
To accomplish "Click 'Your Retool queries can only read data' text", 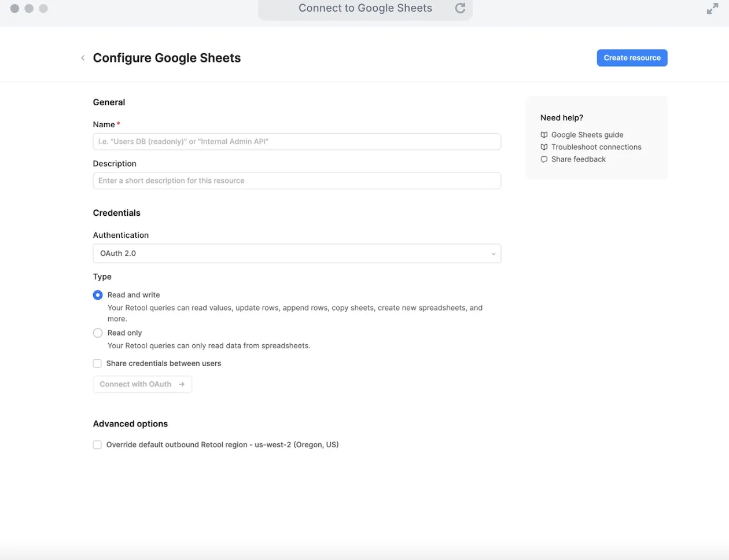I will coord(209,346).
